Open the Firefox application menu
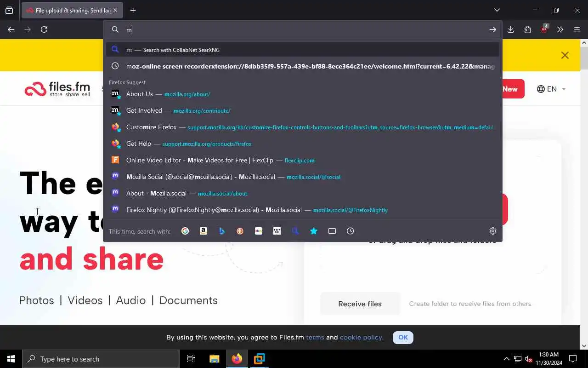The image size is (588, 368). point(577,29)
